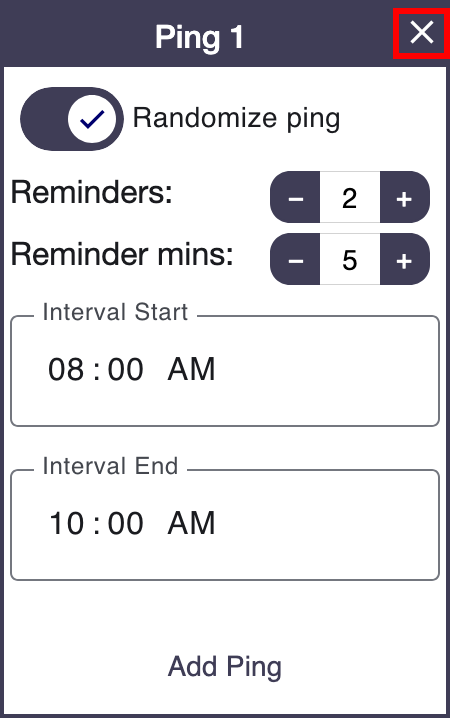Image resolution: width=450 pixels, height=718 pixels.
Task: Click the Randomize ping label text
Action: (236, 119)
